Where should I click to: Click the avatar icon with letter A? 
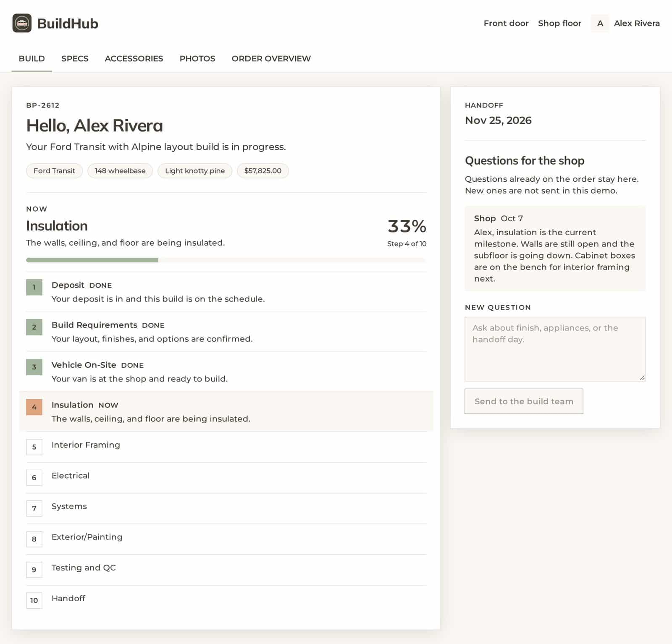[600, 23]
